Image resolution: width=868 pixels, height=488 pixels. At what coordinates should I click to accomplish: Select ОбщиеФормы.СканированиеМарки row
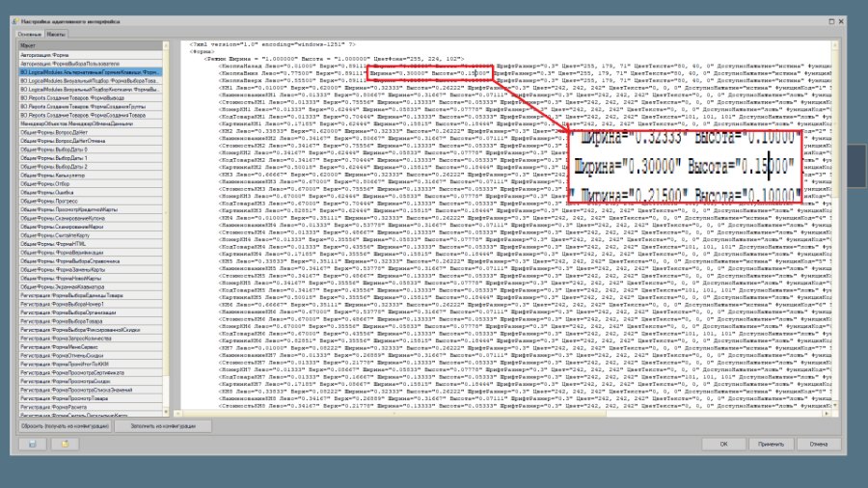click(x=90, y=227)
